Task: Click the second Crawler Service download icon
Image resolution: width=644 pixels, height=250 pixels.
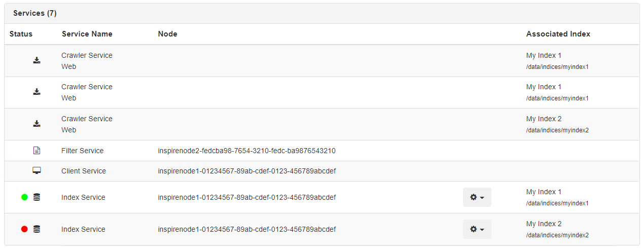Action: click(x=37, y=92)
